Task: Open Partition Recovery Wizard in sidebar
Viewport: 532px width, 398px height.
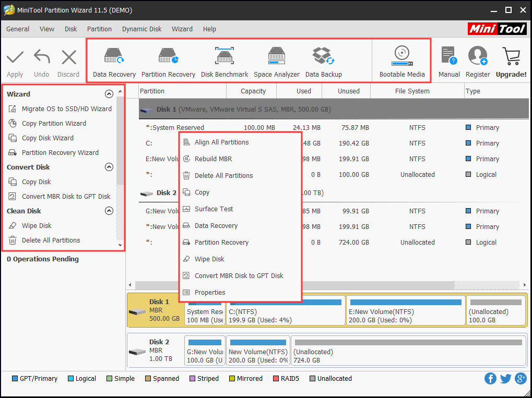Action: click(x=53, y=152)
